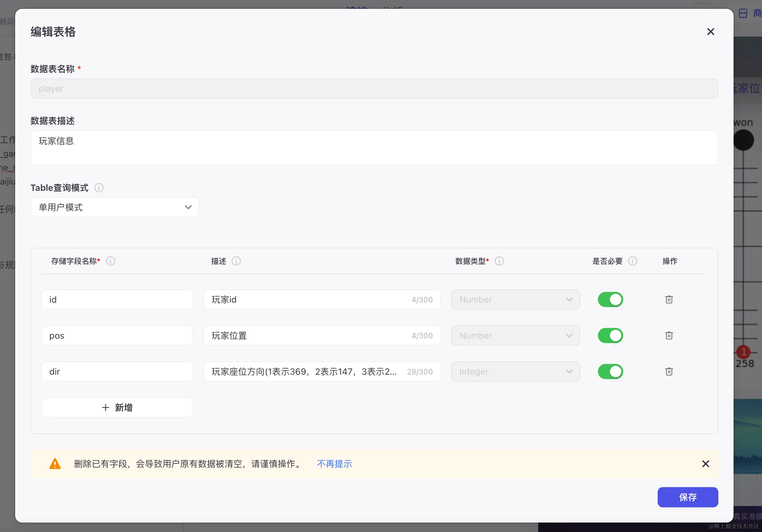Toggle required switch for id field
Image resolution: width=762 pixels, height=532 pixels.
610,299
